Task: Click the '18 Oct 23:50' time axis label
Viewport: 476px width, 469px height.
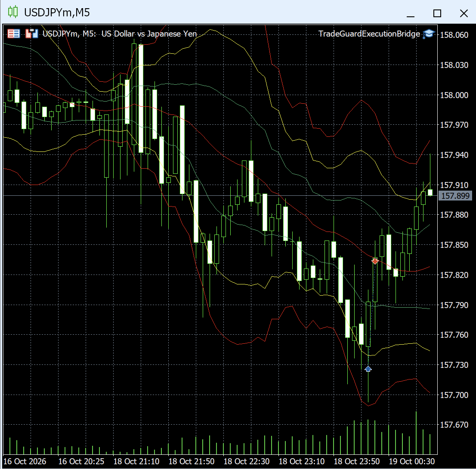Action: [x=357, y=461]
